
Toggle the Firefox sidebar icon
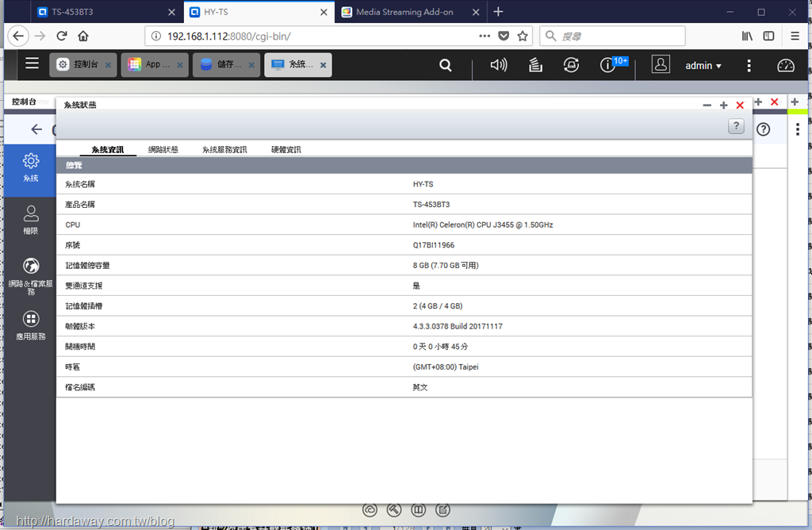[x=768, y=36]
